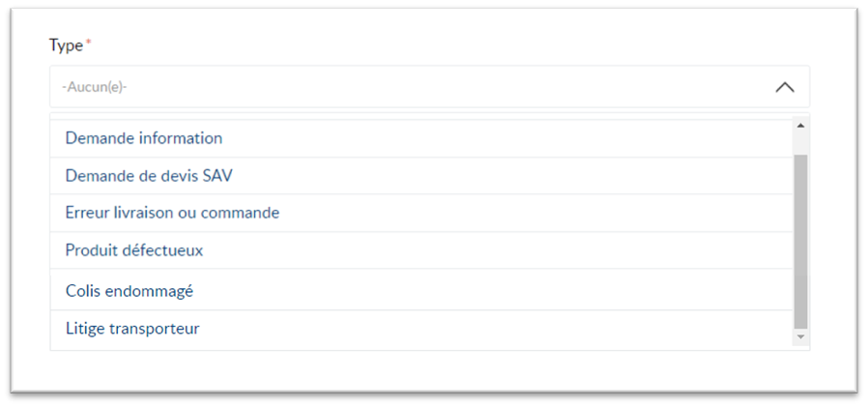Click the partially hidden option above Demande information
This screenshot has width=868, height=407.
pos(421,116)
